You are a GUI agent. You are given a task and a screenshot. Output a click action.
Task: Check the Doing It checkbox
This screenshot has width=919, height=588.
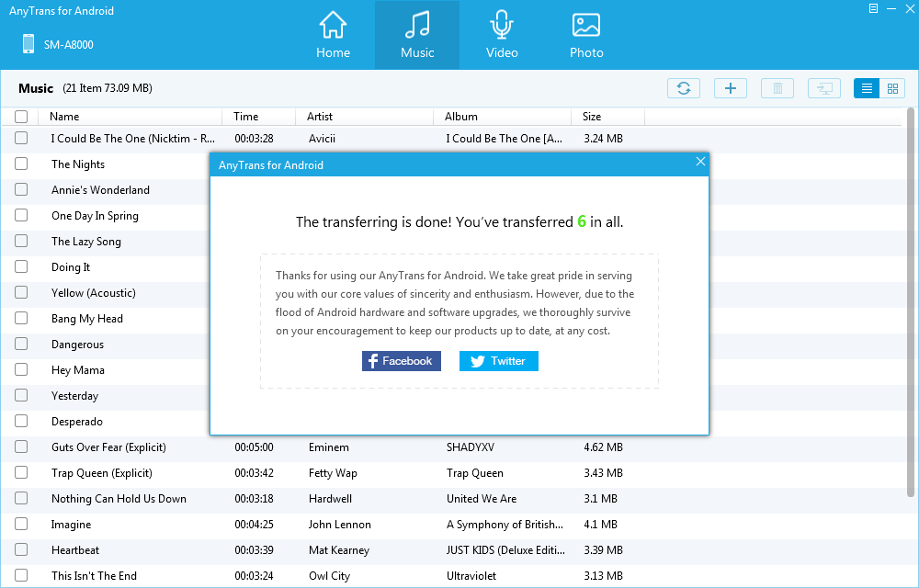pos(21,267)
